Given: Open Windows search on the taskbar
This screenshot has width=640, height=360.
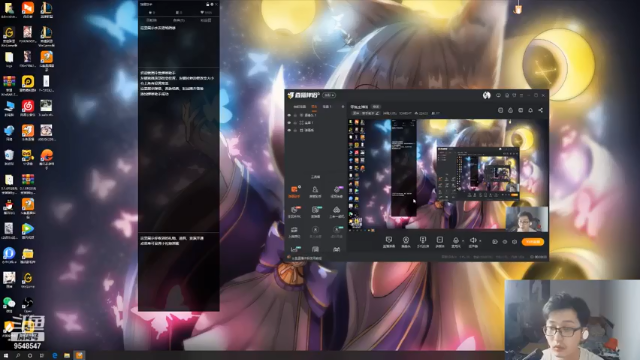Looking at the screenshot, I should click(x=18, y=356).
